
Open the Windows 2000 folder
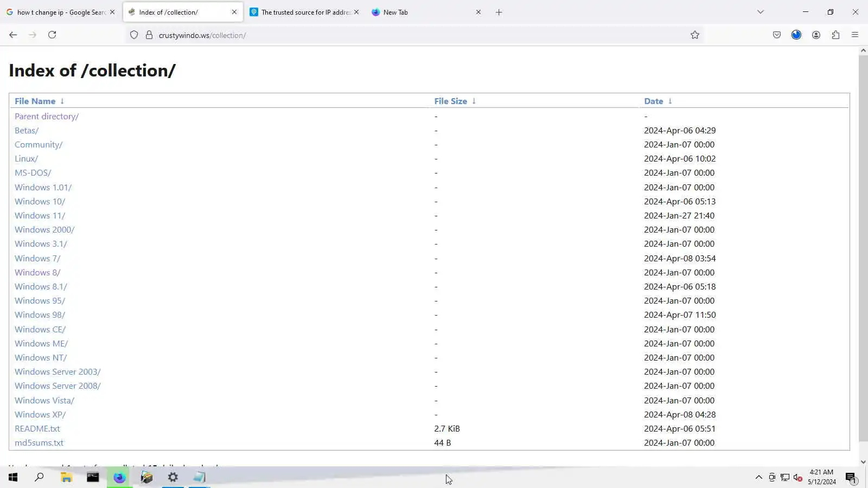44,230
